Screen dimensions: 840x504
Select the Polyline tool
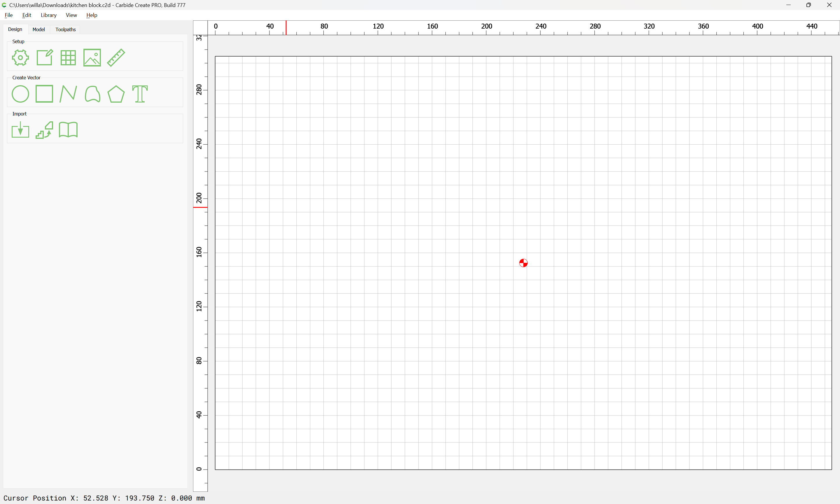tap(68, 94)
